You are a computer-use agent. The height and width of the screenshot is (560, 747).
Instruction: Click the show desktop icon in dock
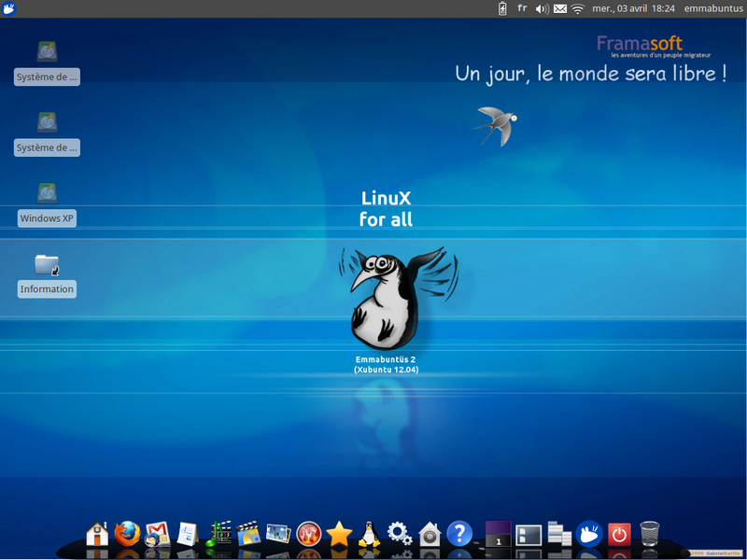[x=529, y=535]
